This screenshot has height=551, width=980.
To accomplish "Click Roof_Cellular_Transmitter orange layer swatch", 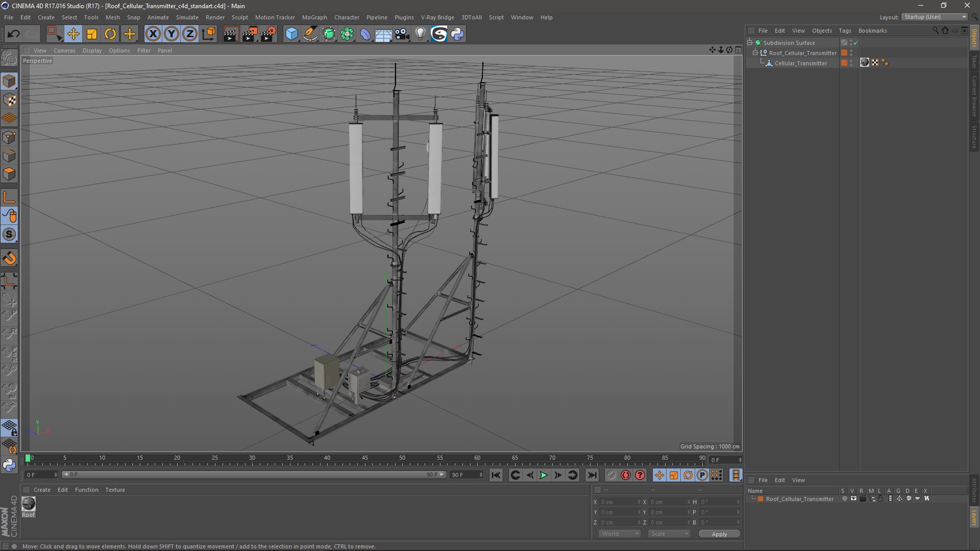I will (844, 53).
